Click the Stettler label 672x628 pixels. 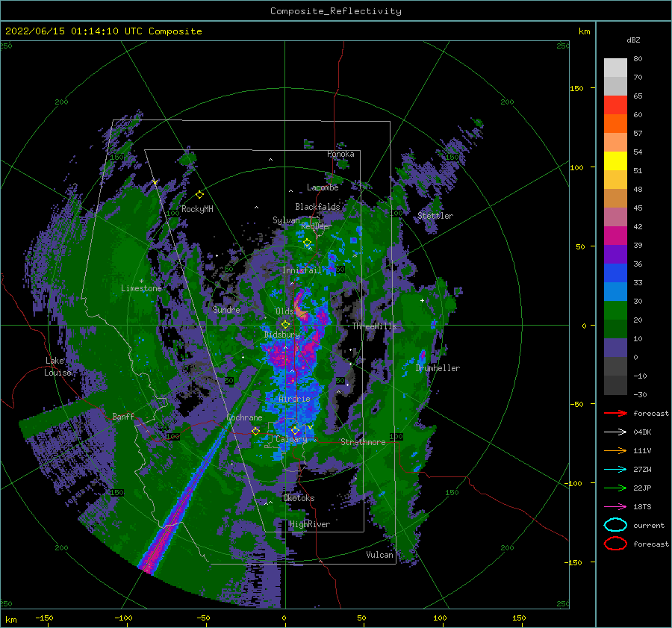[435, 216]
